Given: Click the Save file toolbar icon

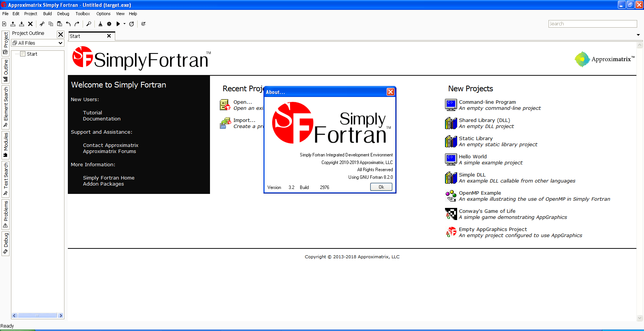Looking at the screenshot, I should pyautogui.click(x=22, y=24).
